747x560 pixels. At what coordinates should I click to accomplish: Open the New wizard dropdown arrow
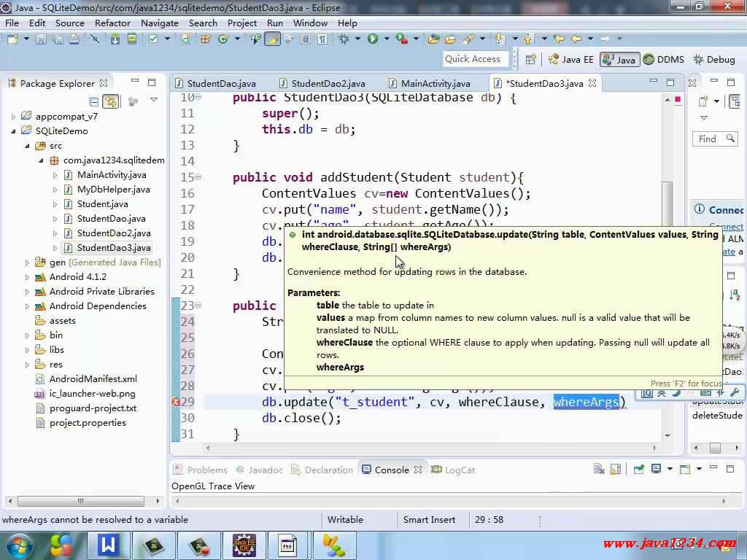click(x=26, y=39)
